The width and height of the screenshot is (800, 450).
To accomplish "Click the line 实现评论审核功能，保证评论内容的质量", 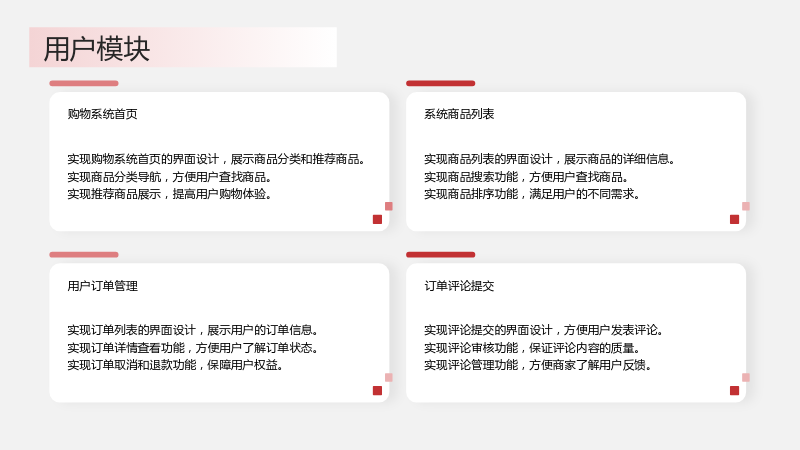I will click(x=532, y=348).
